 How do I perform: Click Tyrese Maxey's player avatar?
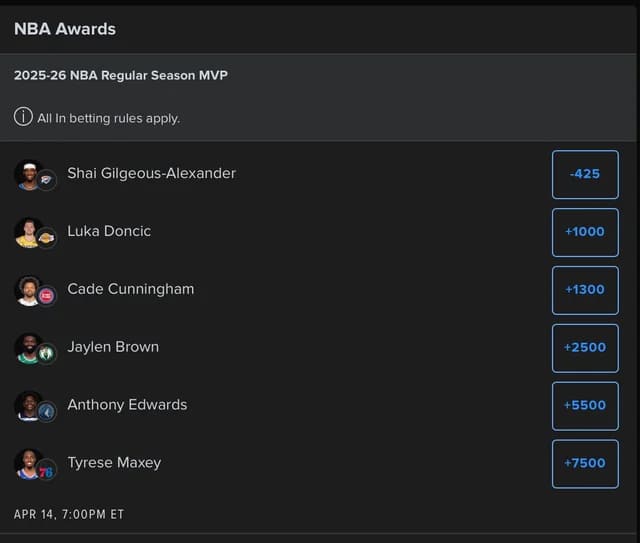click(30, 464)
